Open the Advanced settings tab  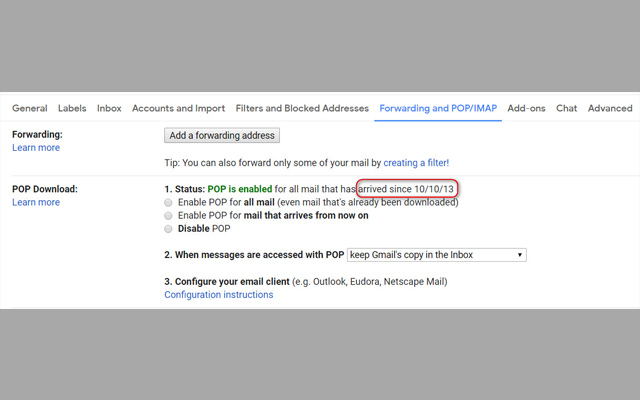(x=610, y=108)
